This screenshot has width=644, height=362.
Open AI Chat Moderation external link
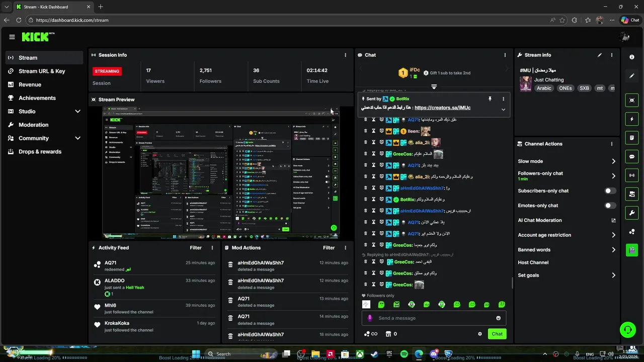coord(613,220)
